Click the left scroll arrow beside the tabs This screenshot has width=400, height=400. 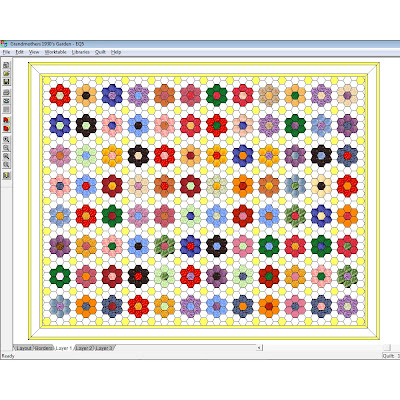point(259,348)
